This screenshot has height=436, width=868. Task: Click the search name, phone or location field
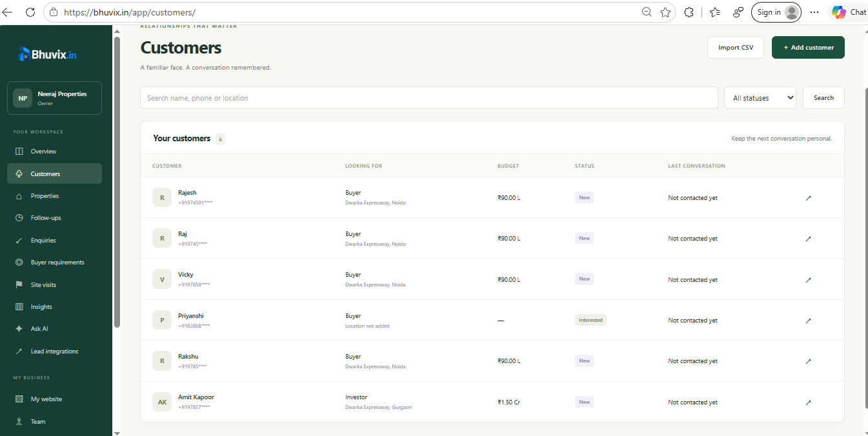coord(429,98)
